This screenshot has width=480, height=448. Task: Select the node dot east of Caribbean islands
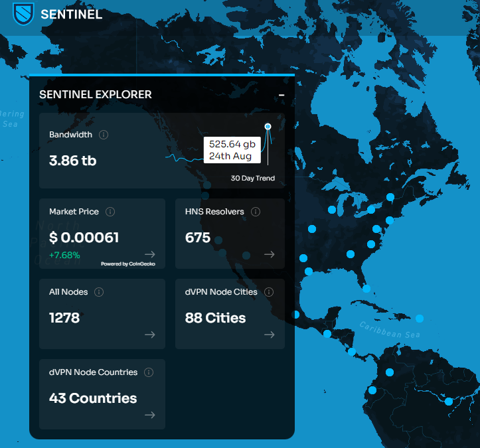tap(420, 319)
